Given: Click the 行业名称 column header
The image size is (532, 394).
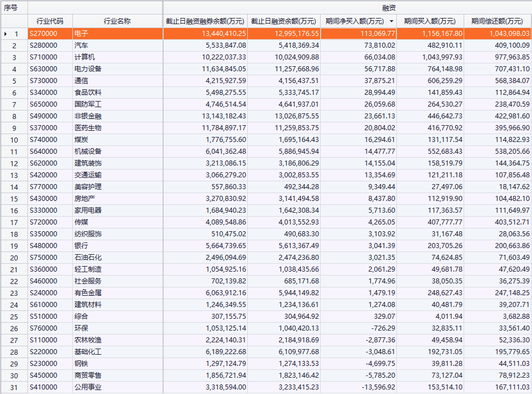Looking at the screenshot, I should click(x=117, y=21).
